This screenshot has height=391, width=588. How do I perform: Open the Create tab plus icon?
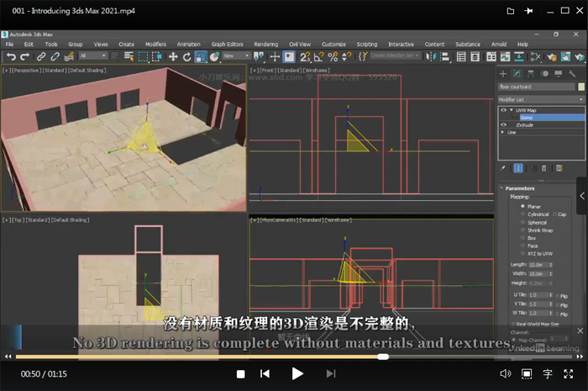(504, 74)
